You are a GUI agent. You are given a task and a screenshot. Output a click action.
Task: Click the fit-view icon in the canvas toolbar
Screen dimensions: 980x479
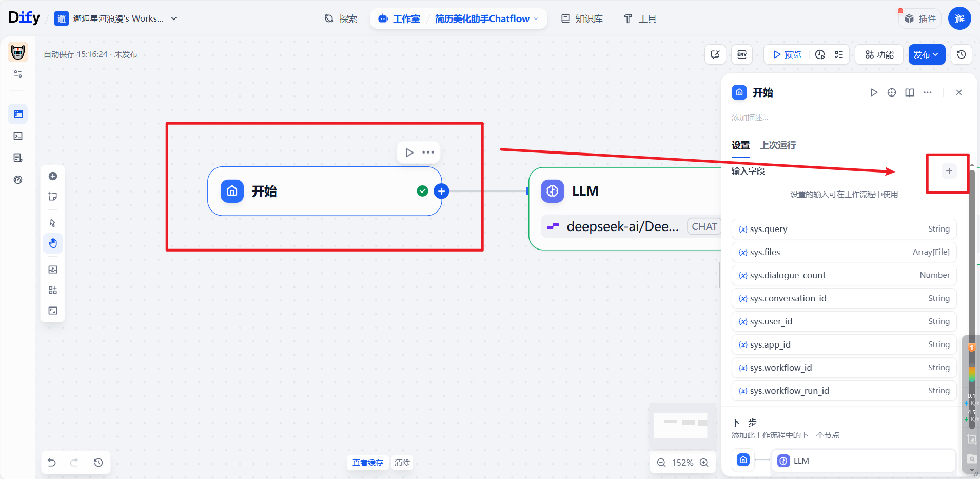coord(52,311)
